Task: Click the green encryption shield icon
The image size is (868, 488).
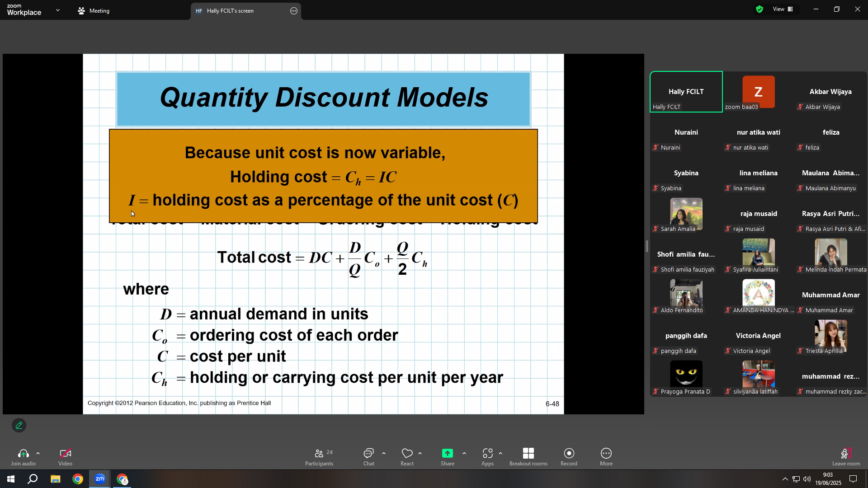Action: pyautogui.click(x=759, y=9)
